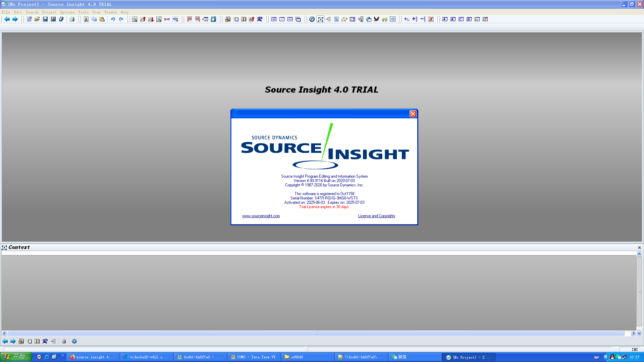The image size is (644, 362).
Task: Cascade windows from toolbar icon
Action: 298,19
